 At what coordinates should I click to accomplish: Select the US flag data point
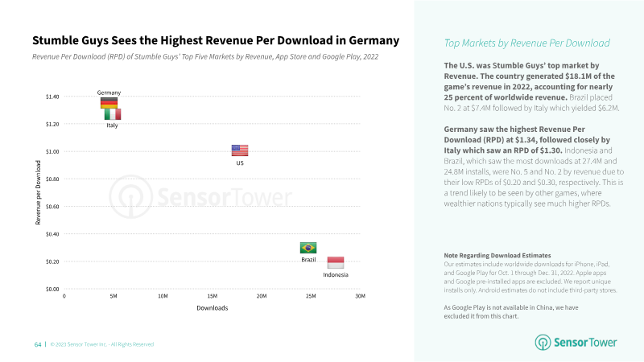point(240,150)
